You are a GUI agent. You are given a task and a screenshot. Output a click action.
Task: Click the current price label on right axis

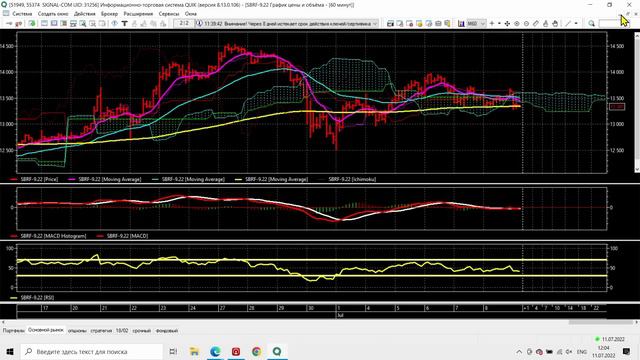point(616,107)
